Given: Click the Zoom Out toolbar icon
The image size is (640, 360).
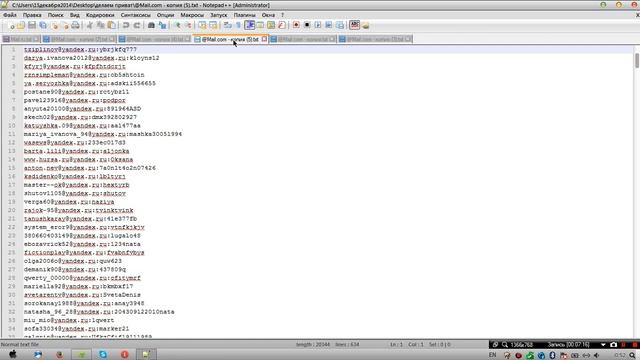Looking at the screenshot, I should click(188, 25).
